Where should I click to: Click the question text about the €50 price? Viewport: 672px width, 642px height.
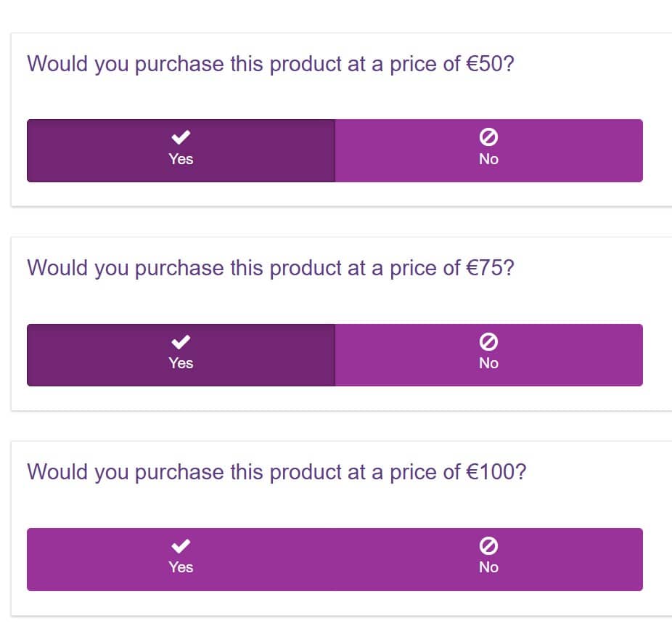271,64
